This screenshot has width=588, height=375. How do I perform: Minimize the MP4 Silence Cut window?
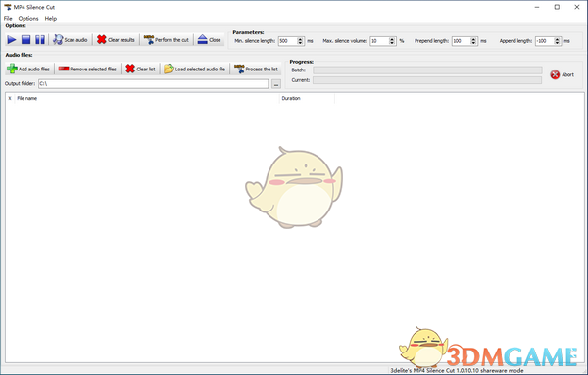pyautogui.click(x=537, y=7)
